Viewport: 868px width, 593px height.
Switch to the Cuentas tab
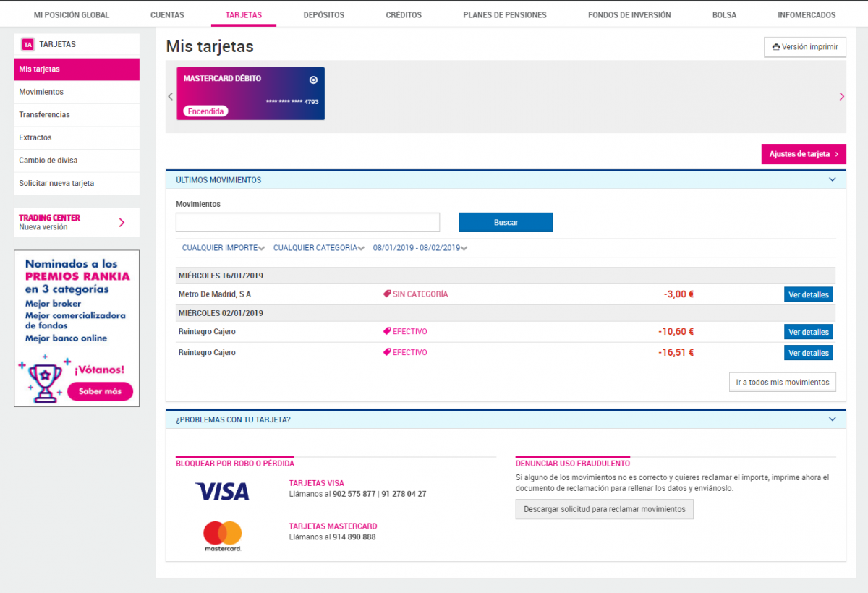[x=167, y=14]
